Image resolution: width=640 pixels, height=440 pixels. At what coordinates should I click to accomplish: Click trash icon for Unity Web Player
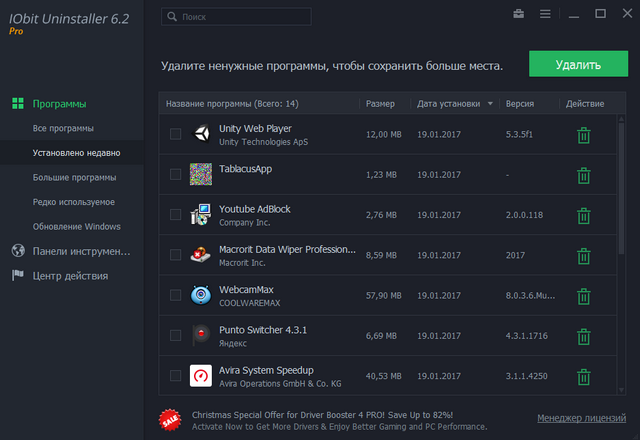click(x=584, y=135)
